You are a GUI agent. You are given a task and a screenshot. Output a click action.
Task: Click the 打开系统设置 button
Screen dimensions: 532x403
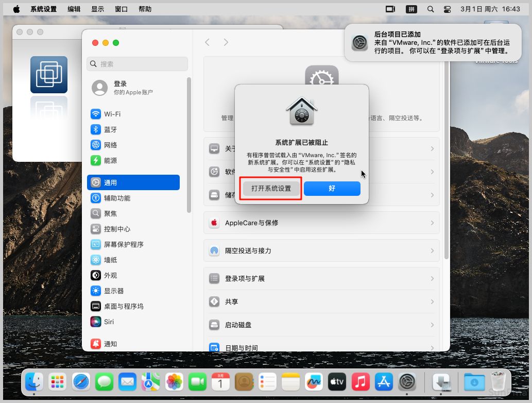[271, 189]
